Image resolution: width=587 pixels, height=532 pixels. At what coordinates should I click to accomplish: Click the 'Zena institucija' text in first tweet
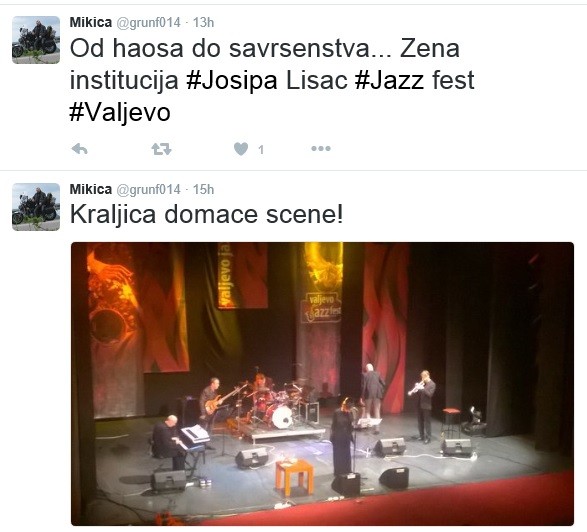point(265,64)
